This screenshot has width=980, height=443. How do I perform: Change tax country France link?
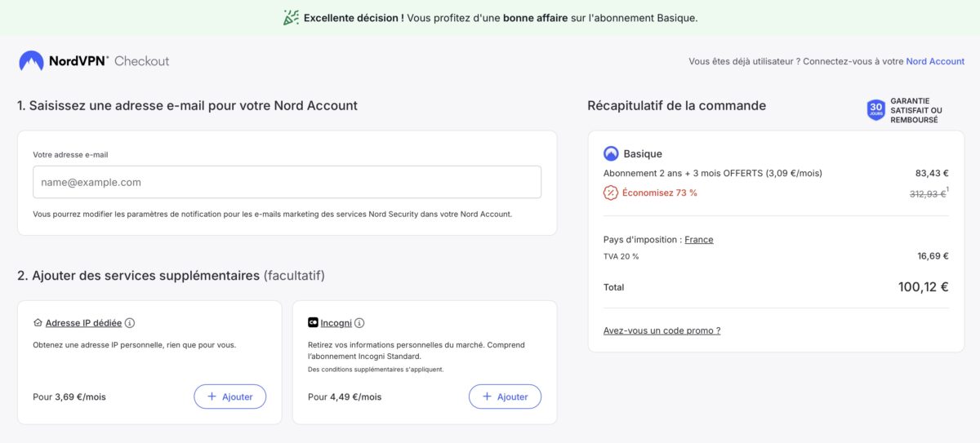click(699, 240)
